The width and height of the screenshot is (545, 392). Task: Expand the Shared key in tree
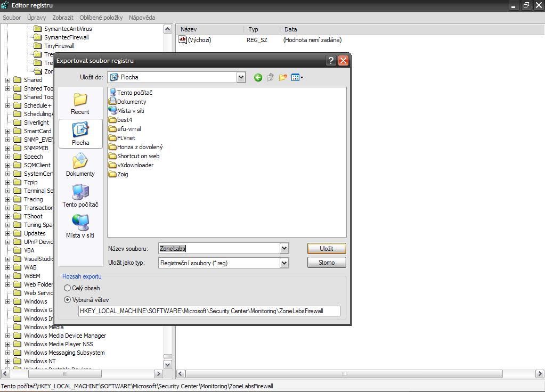(x=7, y=80)
